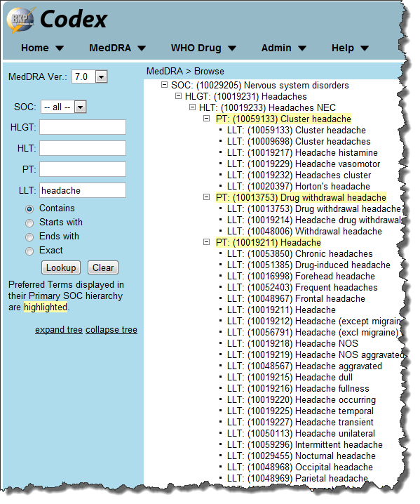This screenshot has width=420, height=504.
Task: Click the Clear button
Action: click(x=103, y=267)
